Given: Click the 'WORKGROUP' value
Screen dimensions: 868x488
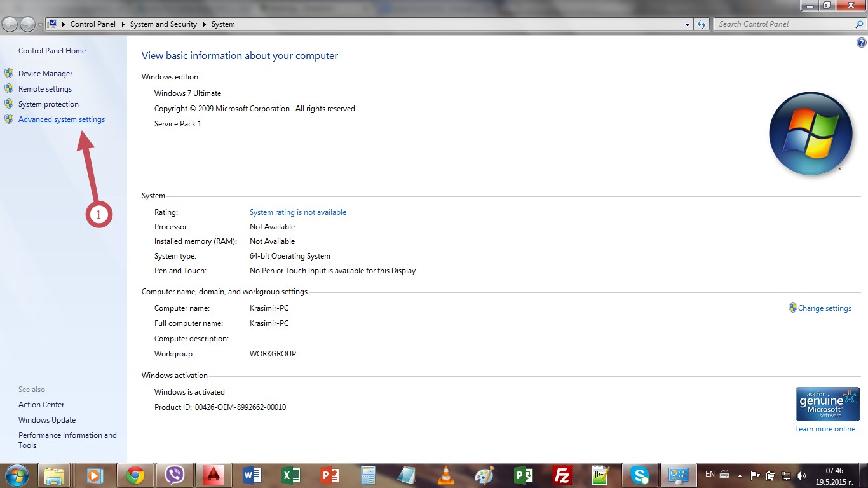Looking at the screenshot, I should click(273, 354).
